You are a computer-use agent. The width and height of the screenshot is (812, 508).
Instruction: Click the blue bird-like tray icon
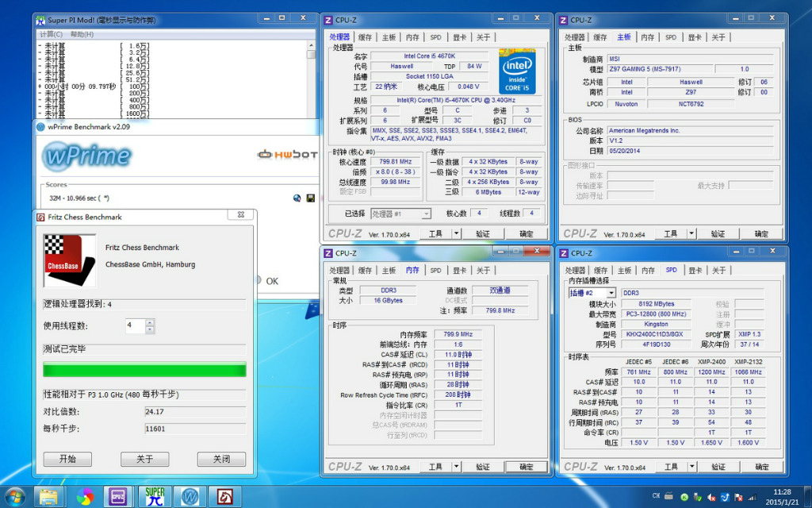point(725,497)
